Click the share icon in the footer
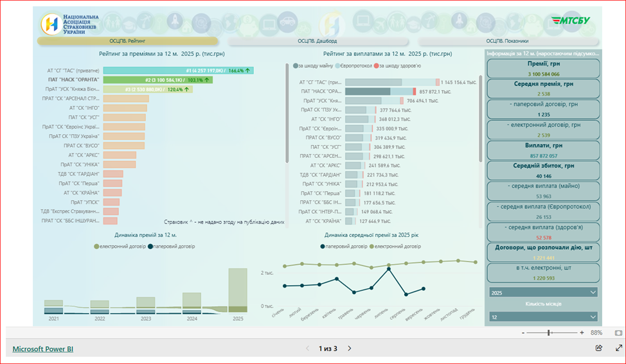 click(598, 348)
